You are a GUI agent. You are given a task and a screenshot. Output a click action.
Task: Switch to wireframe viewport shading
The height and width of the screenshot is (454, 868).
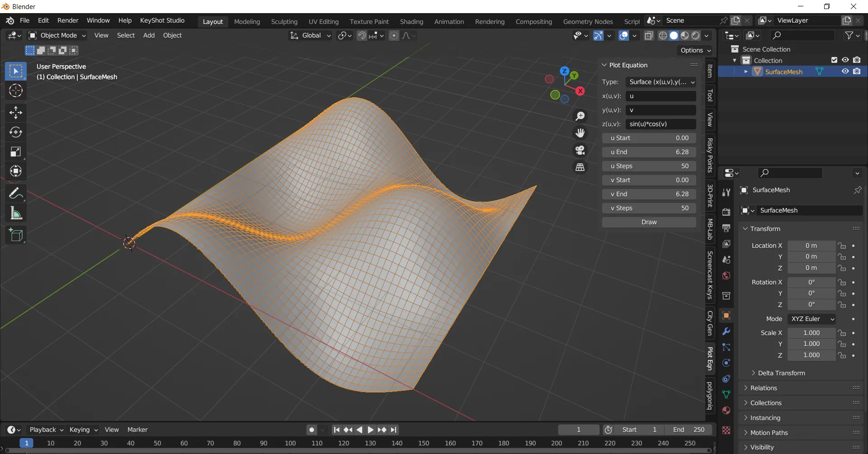(x=663, y=36)
